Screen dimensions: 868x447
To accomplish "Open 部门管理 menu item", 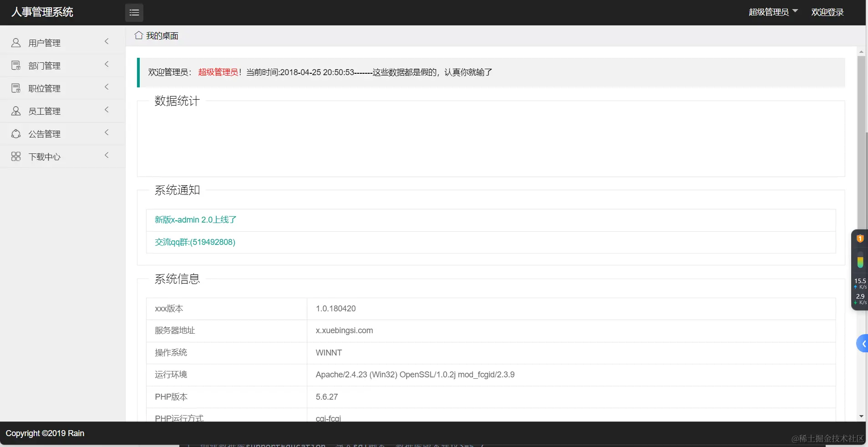I will tap(62, 66).
